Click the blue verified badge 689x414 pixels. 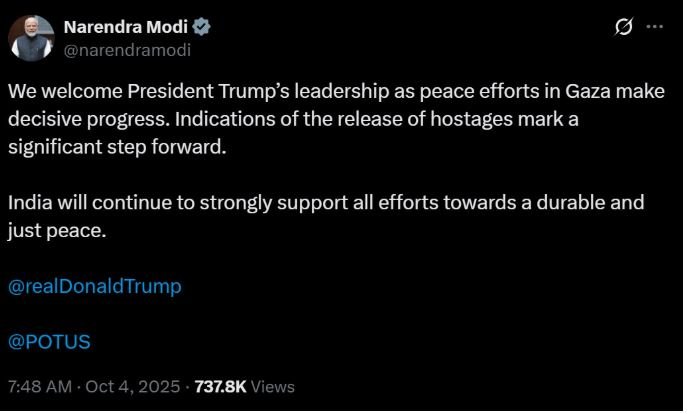[202, 27]
